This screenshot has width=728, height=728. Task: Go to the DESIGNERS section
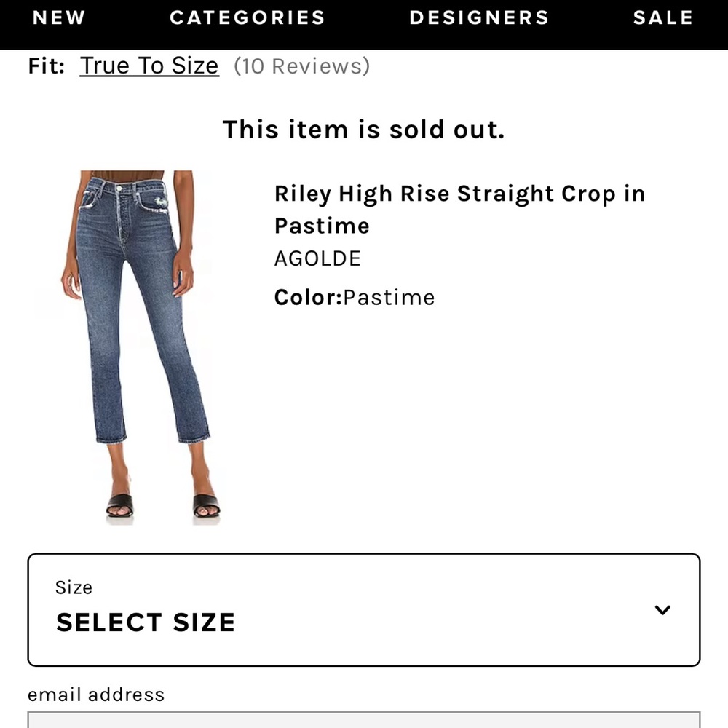coord(479,18)
